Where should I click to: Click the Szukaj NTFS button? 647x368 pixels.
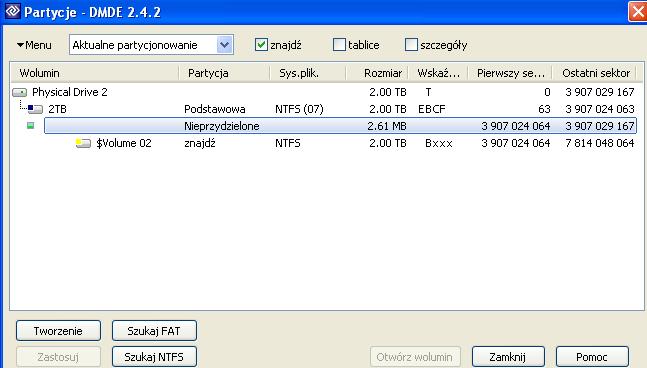click(154, 357)
